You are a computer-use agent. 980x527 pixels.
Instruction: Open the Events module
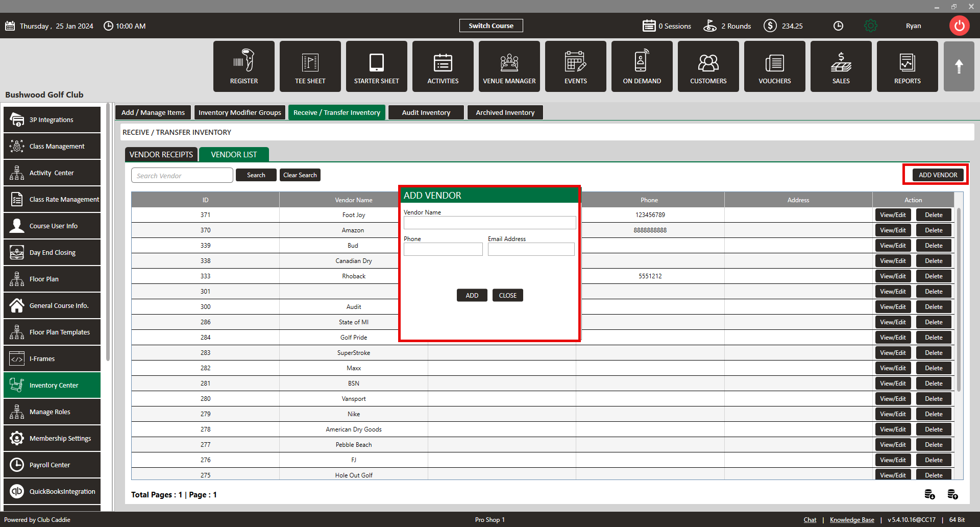(576, 66)
